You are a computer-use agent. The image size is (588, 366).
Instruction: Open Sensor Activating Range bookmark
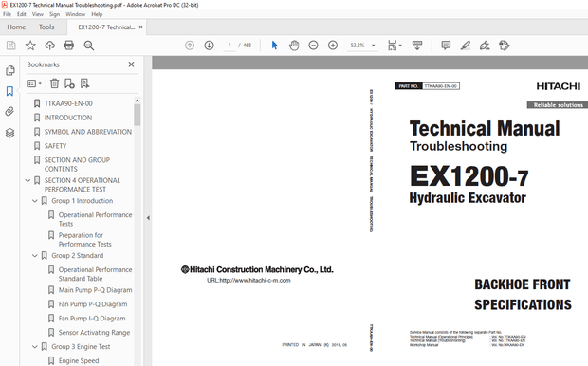[x=94, y=333]
